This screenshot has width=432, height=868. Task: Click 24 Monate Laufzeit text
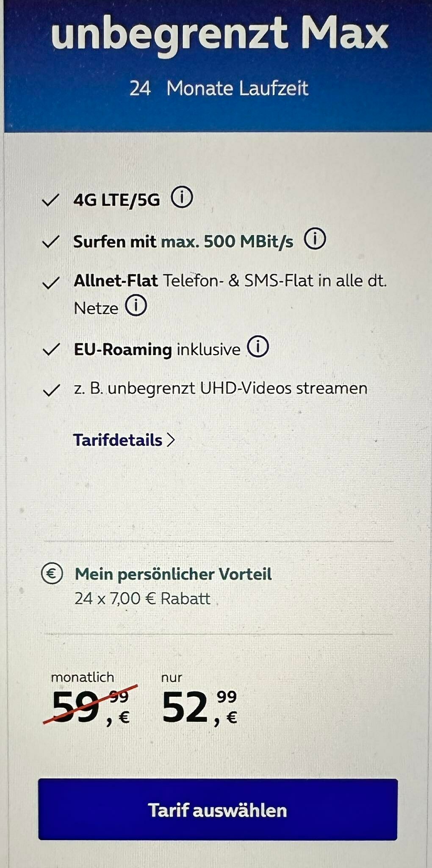pyautogui.click(x=219, y=88)
